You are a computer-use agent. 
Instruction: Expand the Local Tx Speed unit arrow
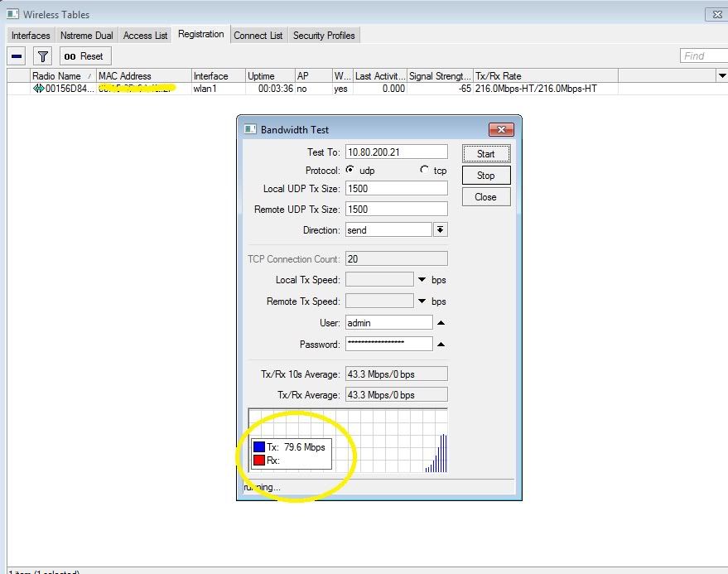pyautogui.click(x=422, y=280)
